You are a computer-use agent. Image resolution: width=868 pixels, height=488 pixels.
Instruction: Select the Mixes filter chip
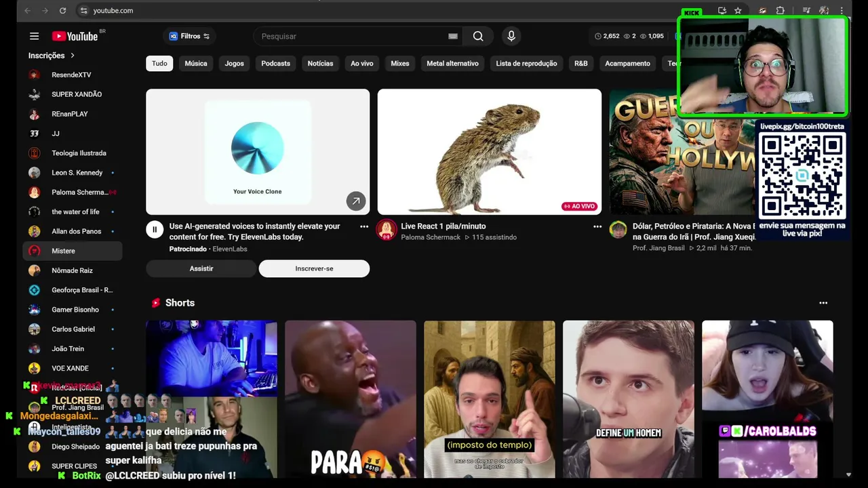click(x=400, y=64)
